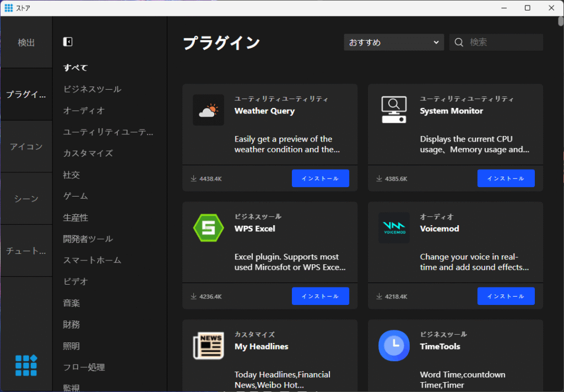
Task: Select the すべて category
Action: 75,68
